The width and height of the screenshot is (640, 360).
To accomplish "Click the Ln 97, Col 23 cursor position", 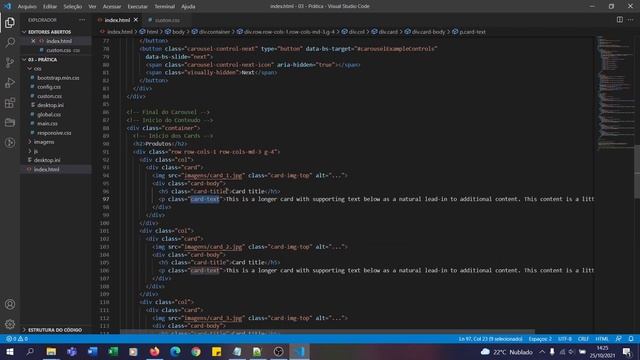I will click(490, 339).
